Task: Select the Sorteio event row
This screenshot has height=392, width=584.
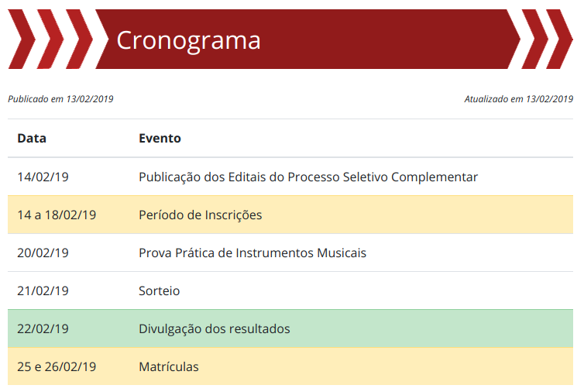Action: 160,291
